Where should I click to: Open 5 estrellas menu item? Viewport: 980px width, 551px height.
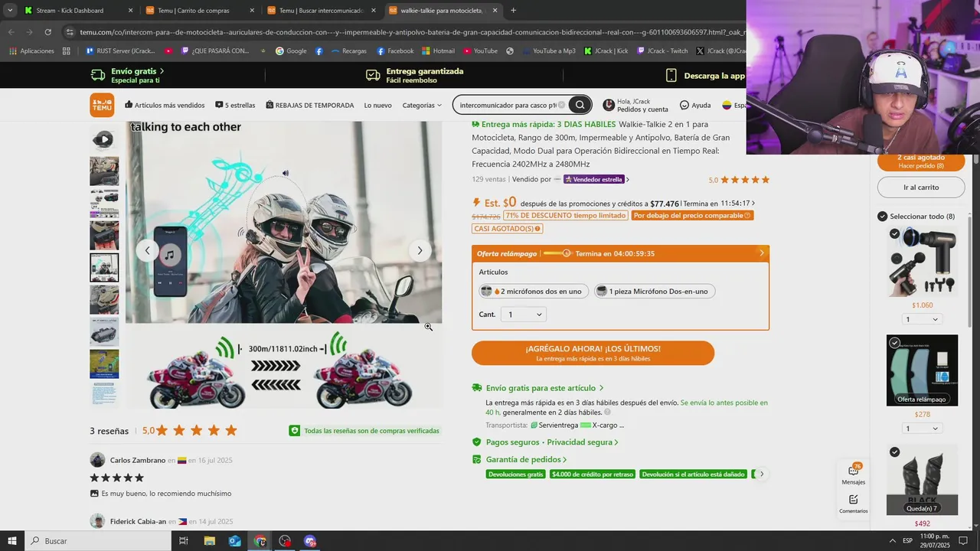[235, 105]
